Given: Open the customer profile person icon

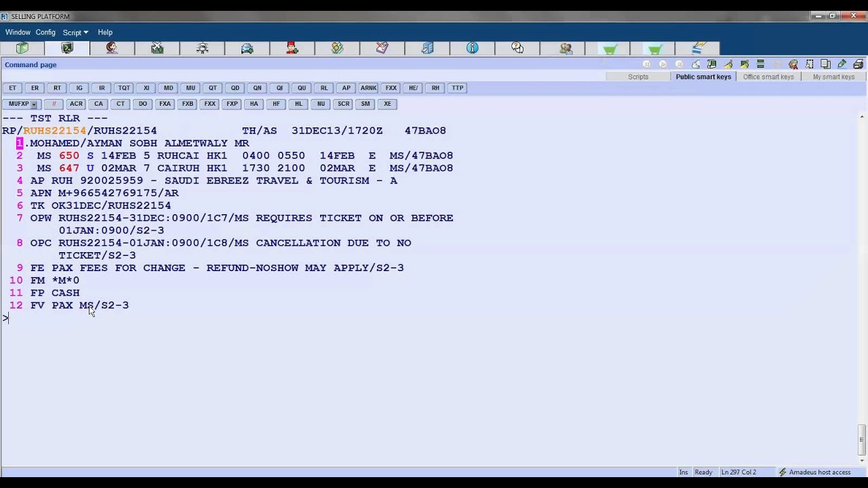Looking at the screenshot, I should pos(112,48).
